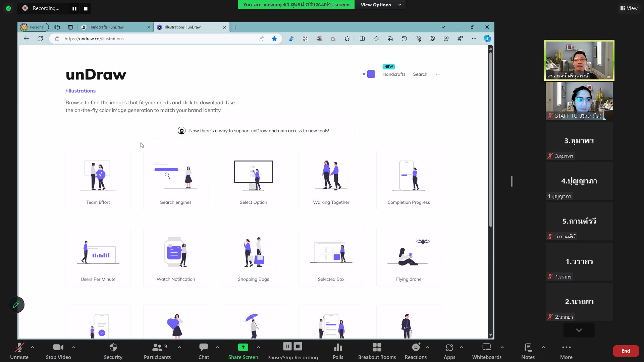This screenshot has width=644, height=362.
Task: Click the green encryption shield icon
Action: click(8, 8)
